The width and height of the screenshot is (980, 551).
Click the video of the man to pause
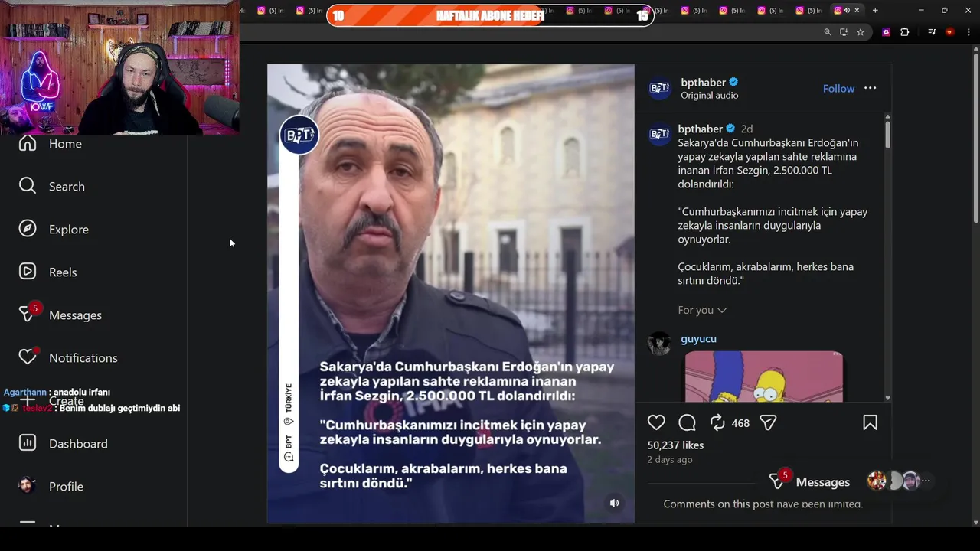pyautogui.click(x=450, y=293)
